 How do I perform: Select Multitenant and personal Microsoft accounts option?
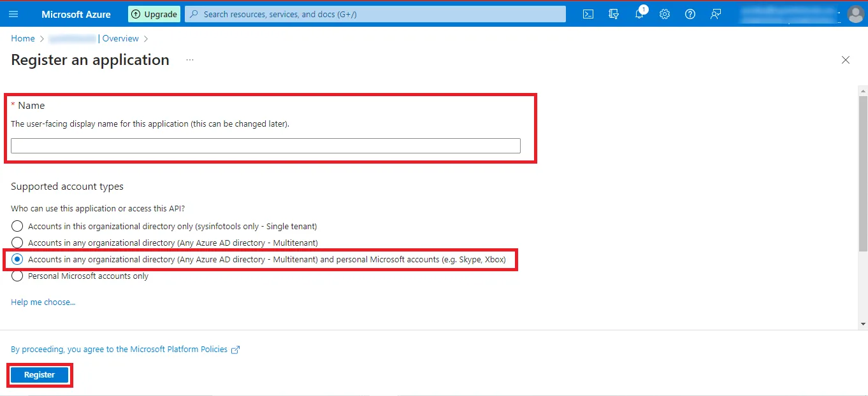[x=17, y=259]
